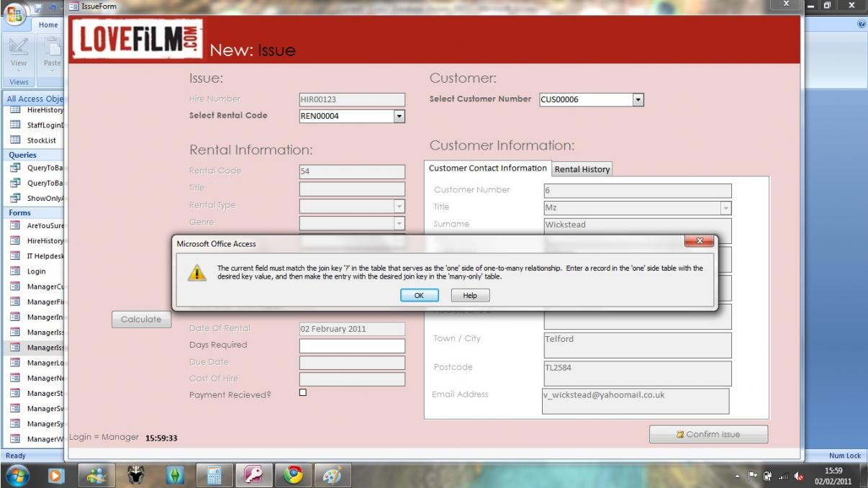The height and width of the screenshot is (488, 868).
Task: Open the Login form icon
Action: (x=14, y=271)
